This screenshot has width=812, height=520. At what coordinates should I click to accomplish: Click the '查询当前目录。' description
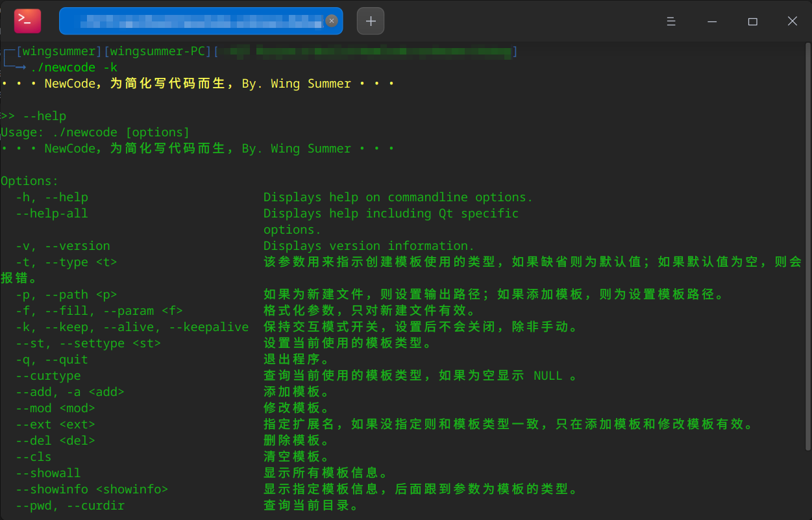pyautogui.click(x=311, y=506)
